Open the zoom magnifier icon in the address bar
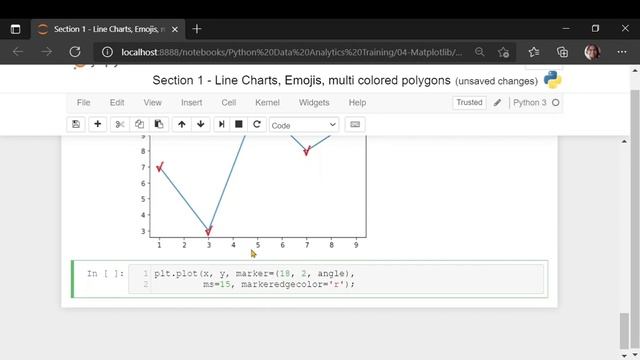Image resolution: width=640 pixels, height=360 pixels. coord(480,52)
